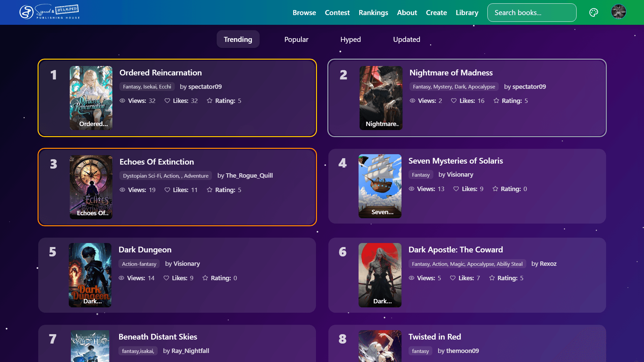The width and height of the screenshot is (644, 362).
Task: Click the Ordered Reincarnation cover thumbnail
Action: [x=91, y=98]
